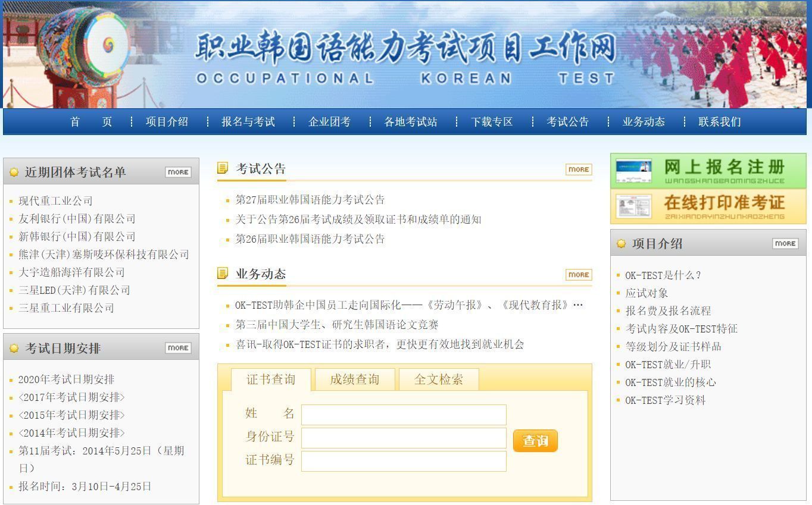Click MORE on the 考试公告 section
This screenshot has height=505, width=812.
[x=578, y=170]
